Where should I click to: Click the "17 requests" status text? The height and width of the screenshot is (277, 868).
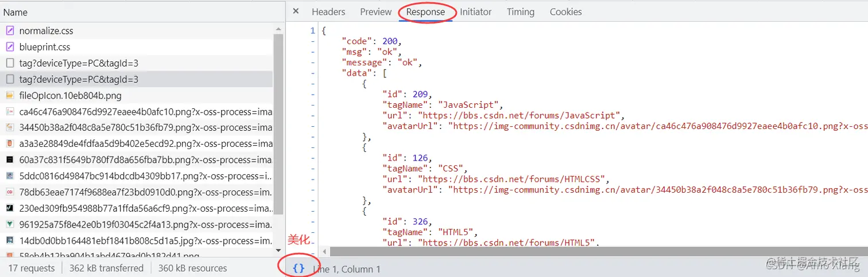tap(32, 268)
